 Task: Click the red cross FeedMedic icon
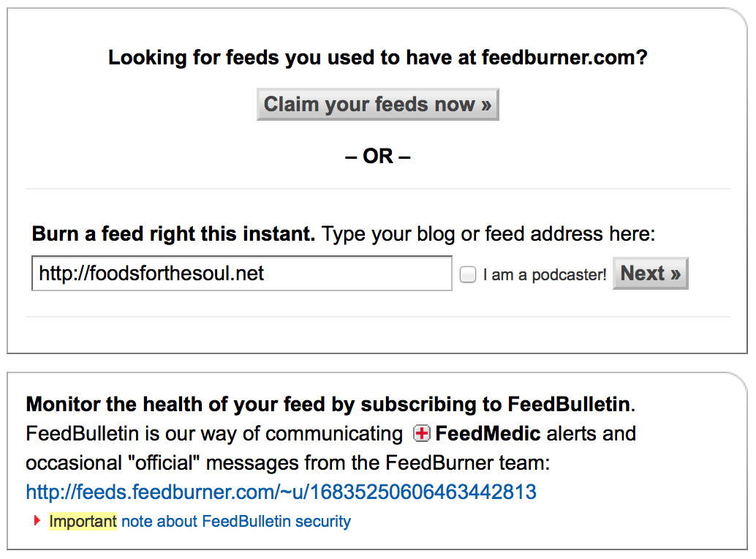click(421, 434)
